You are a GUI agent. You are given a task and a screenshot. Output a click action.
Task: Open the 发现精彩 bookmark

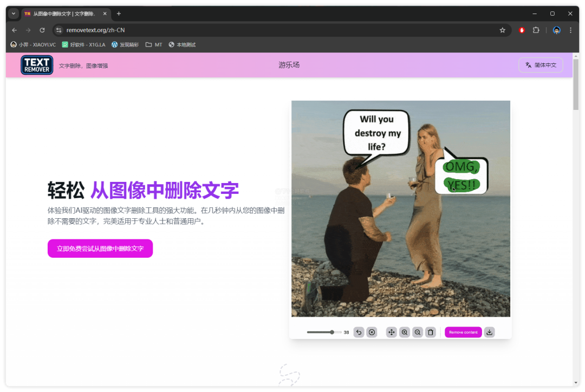[125, 45]
